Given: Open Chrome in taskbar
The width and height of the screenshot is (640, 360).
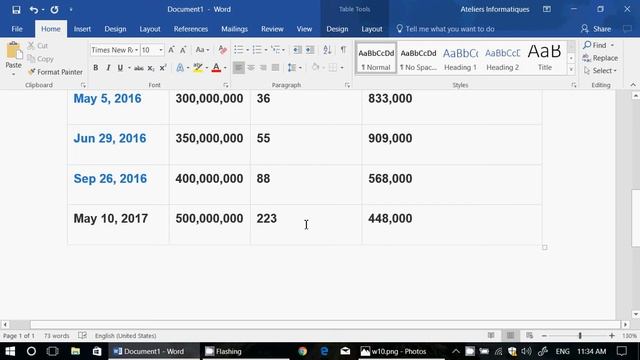Looking at the screenshot, I should coord(302,351).
